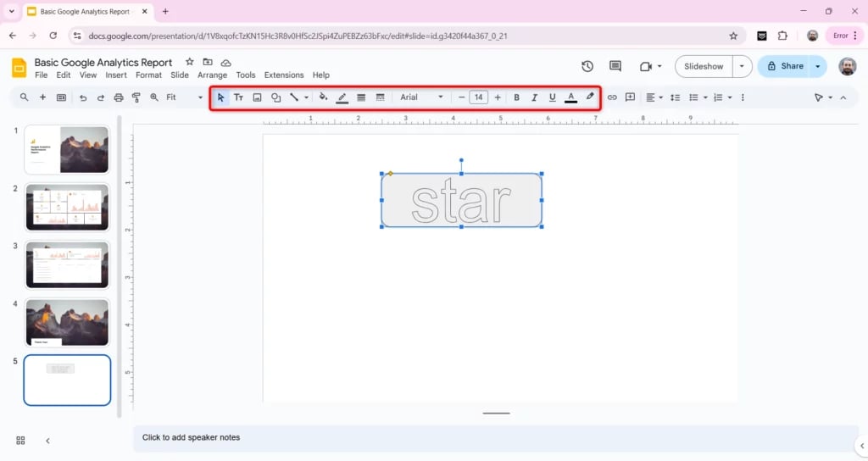Open the border color pencil

point(342,97)
